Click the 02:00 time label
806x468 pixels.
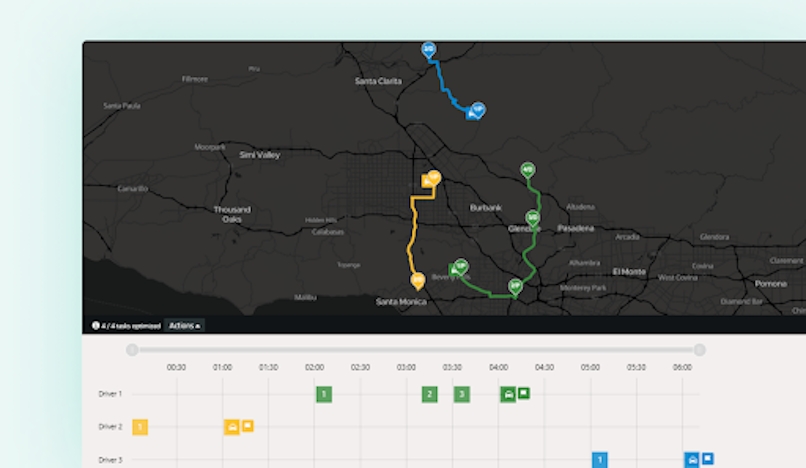click(314, 367)
